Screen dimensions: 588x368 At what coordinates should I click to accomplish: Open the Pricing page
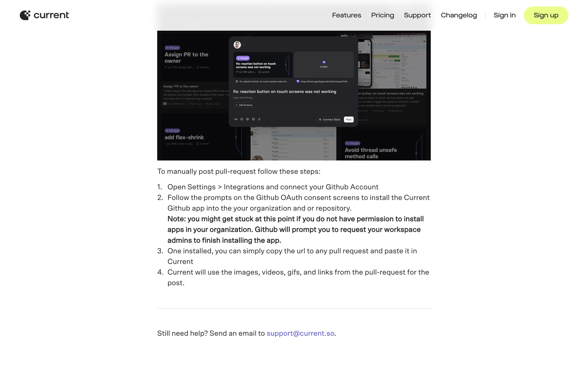[383, 15]
